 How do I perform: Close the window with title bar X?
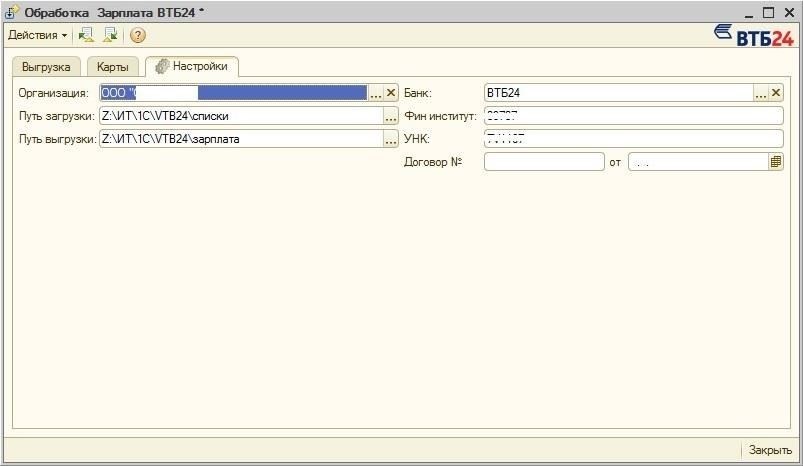789,13
